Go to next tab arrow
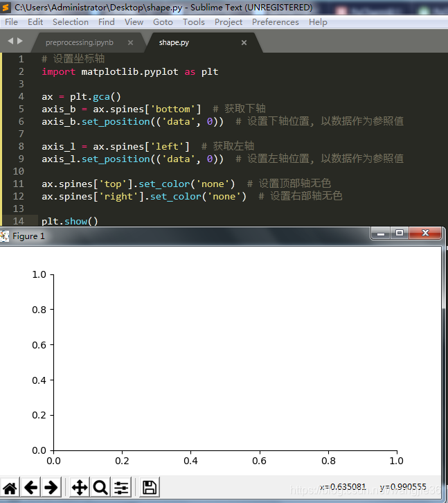This screenshot has height=503, width=448. [x=20, y=41]
